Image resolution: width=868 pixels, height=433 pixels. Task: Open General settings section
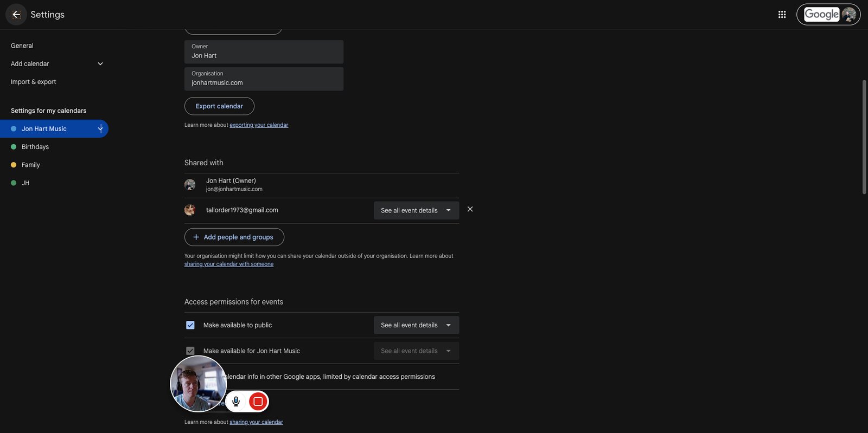coord(22,46)
